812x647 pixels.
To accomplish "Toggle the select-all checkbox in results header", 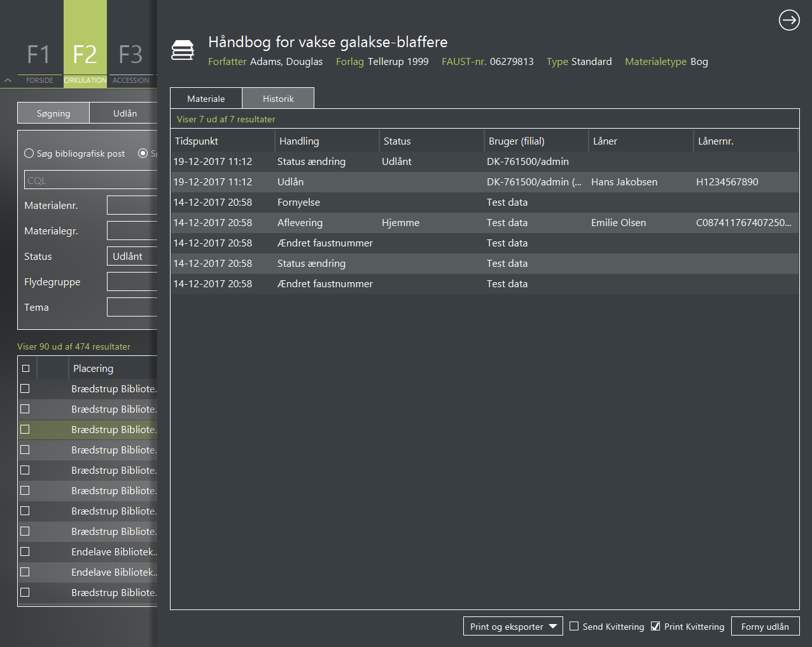I will tap(25, 368).
